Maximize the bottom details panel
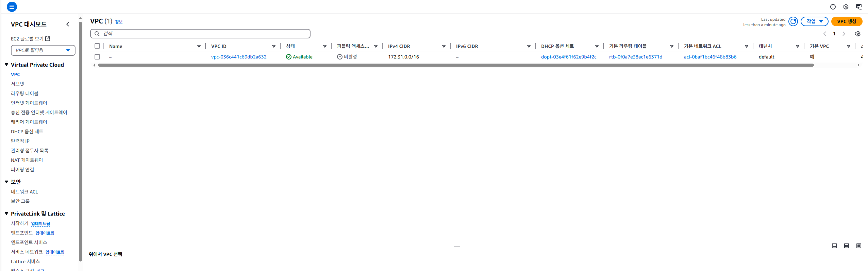This screenshot has width=868, height=271. [858, 246]
